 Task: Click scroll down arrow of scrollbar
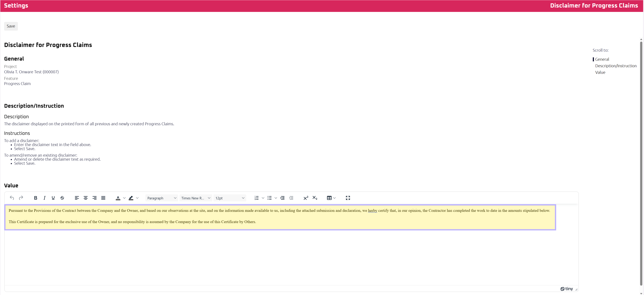pyautogui.click(x=641, y=293)
